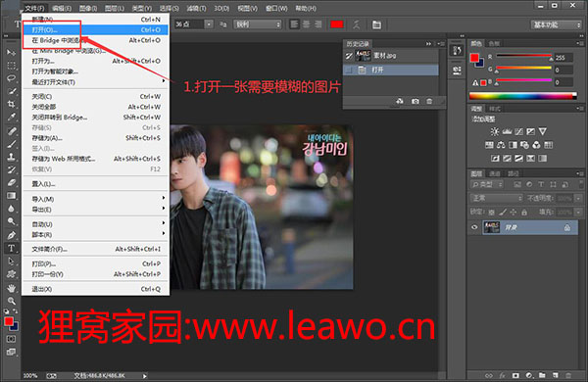This screenshot has width=588, height=382.
Task: Select the Move tool in the toolbox
Action: pos(11,52)
